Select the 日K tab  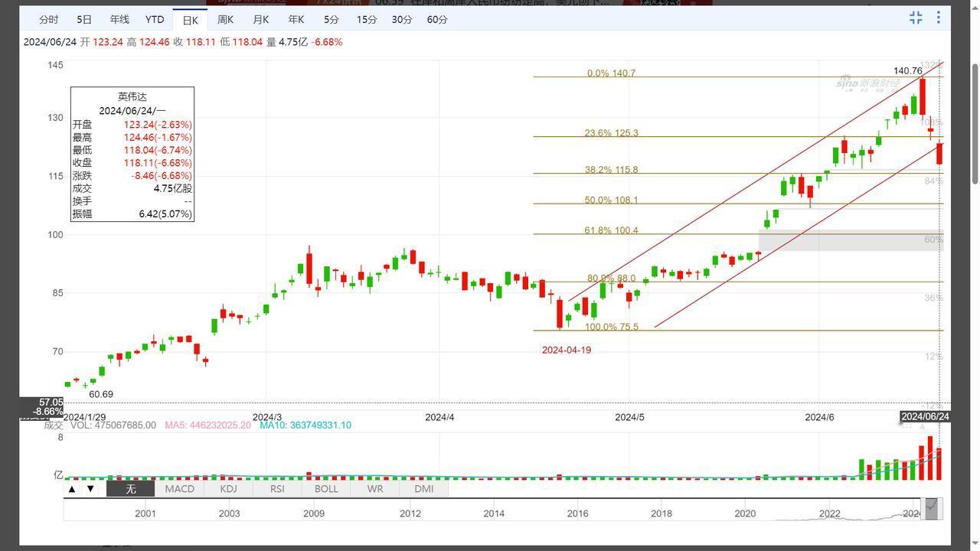(190, 20)
